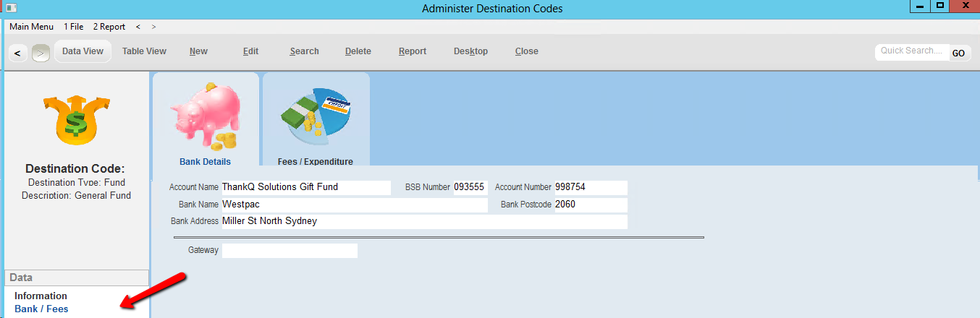This screenshot has width=980, height=318.
Task: Switch to Table View
Action: pos(144,51)
